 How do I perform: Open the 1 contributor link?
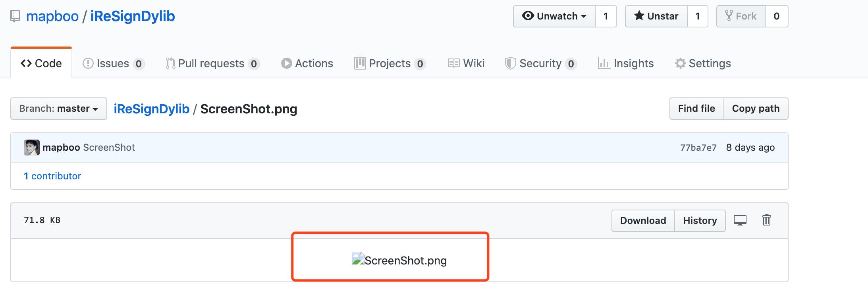tap(52, 176)
